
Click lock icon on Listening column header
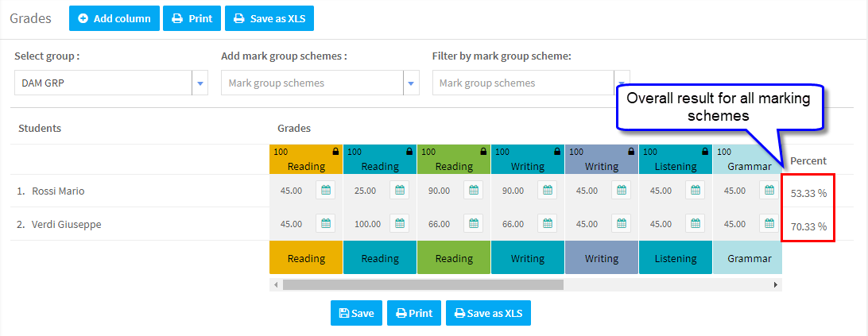click(705, 151)
